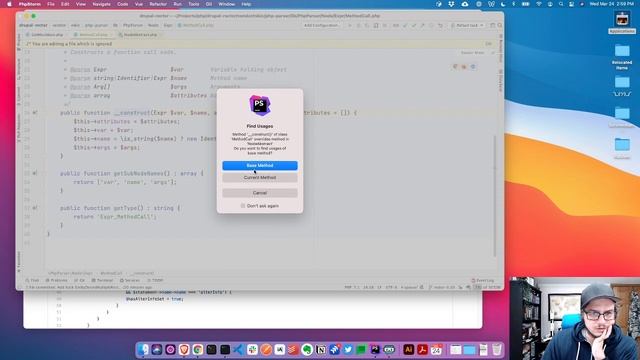Open the File menu
The height and width of the screenshot is (360, 640).
(51, 4)
